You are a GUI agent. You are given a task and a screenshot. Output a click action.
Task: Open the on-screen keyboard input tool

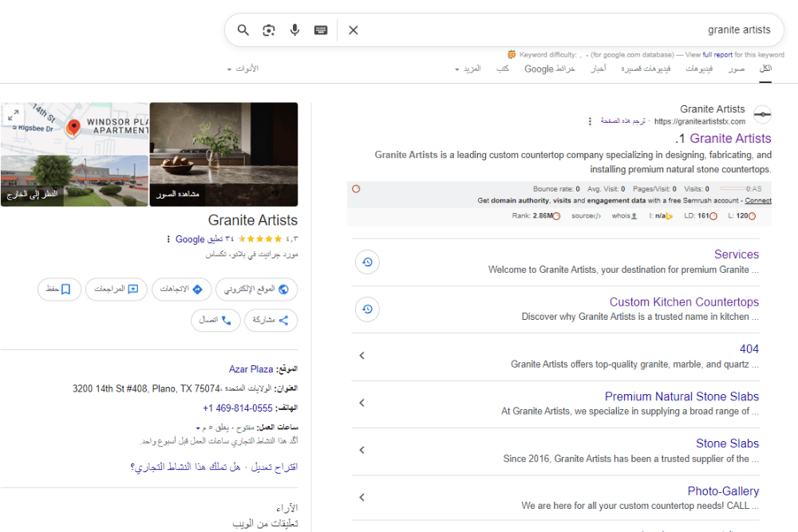point(321,30)
